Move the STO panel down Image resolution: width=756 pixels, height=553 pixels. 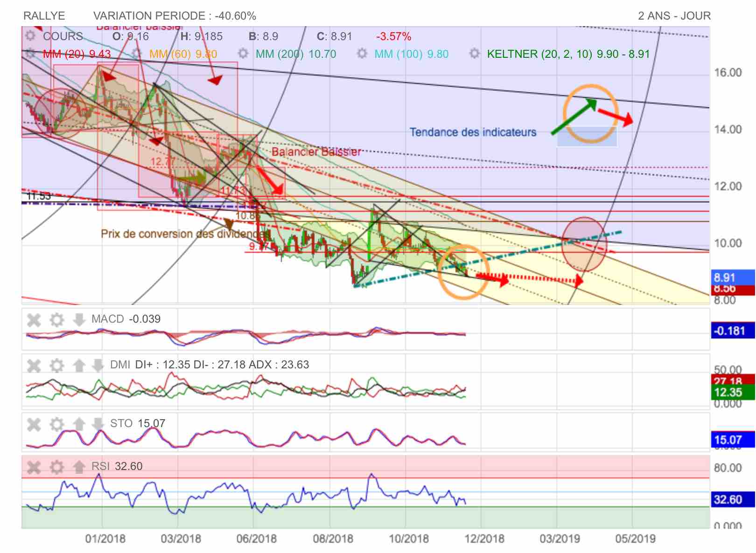click(98, 424)
